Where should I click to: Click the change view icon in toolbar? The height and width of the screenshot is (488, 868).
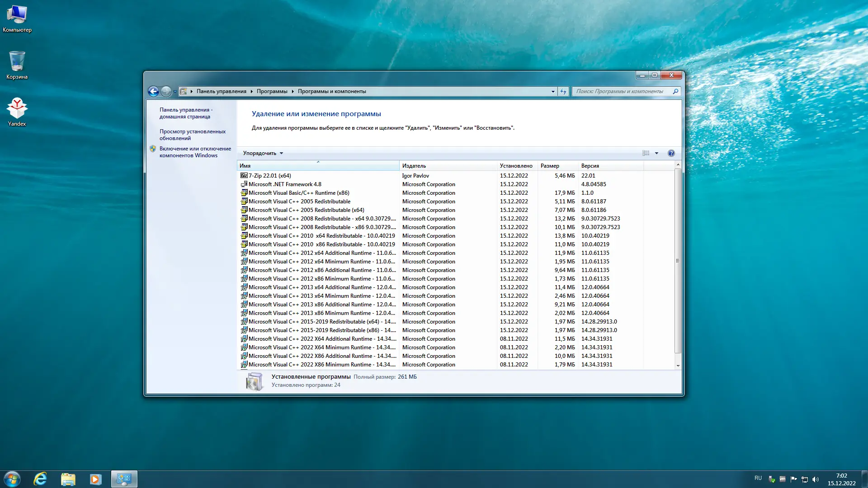click(646, 153)
